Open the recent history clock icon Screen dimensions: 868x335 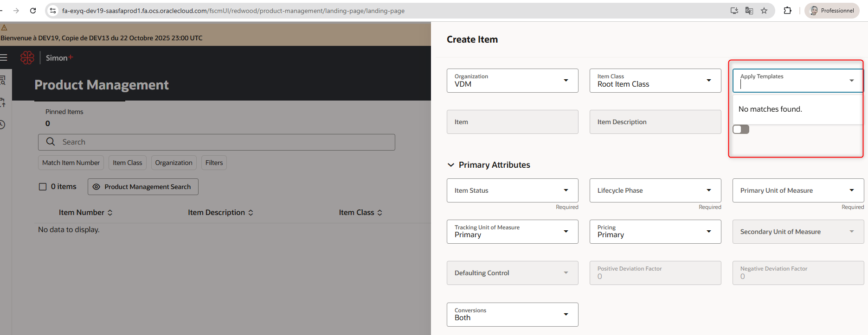pos(2,125)
